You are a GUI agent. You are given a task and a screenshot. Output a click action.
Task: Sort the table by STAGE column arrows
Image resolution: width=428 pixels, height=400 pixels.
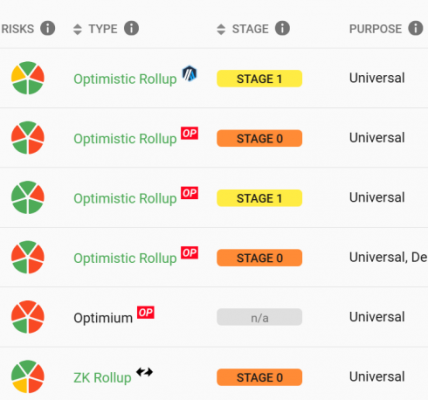coord(221,29)
